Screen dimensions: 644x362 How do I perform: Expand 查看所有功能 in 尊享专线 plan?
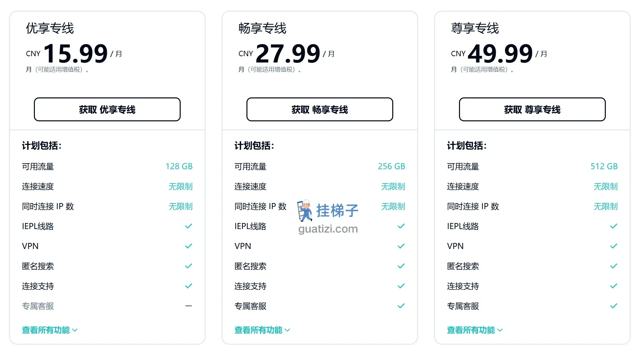(475, 330)
